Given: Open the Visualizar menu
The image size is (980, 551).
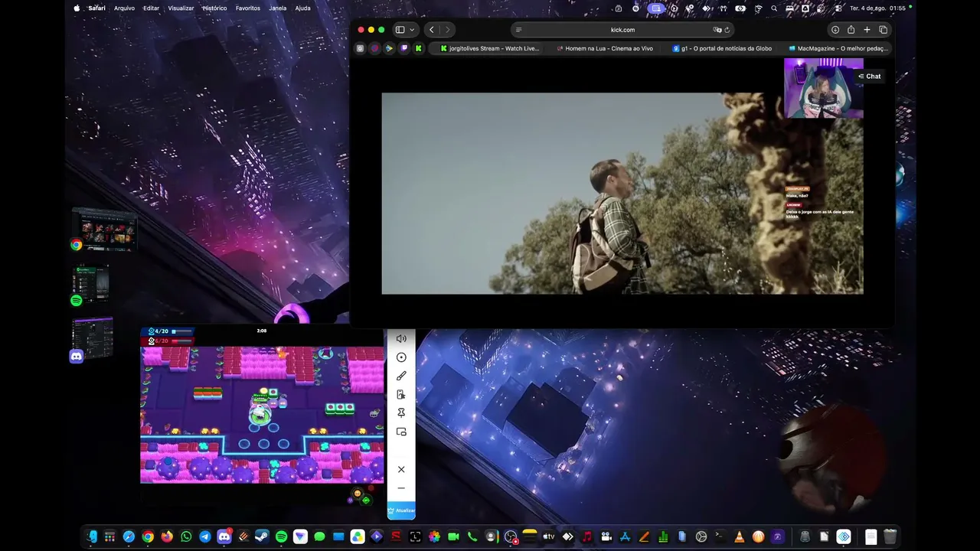Looking at the screenshot, I should click(181, 8).
